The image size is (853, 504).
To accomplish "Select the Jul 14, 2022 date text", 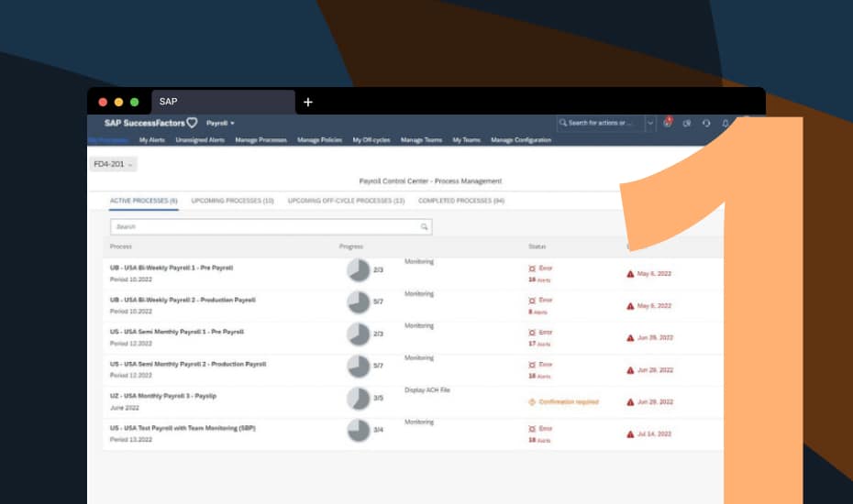I will pos(654,433).
